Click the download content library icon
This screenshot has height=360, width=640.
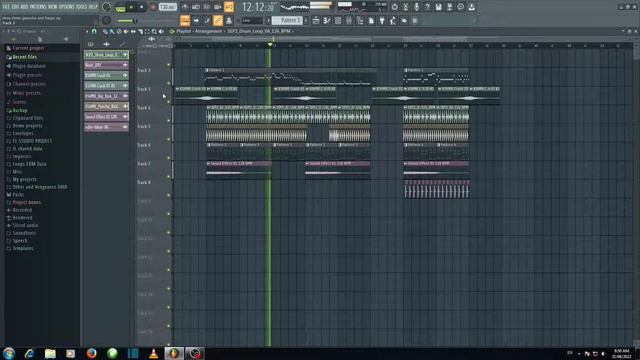tap(471, 7)
